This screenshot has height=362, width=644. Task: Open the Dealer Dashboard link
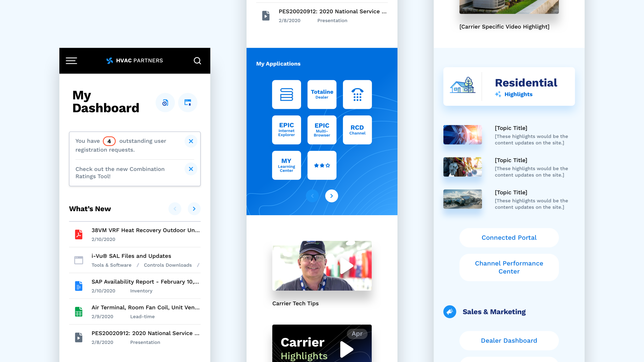click(x=509, y=340)
